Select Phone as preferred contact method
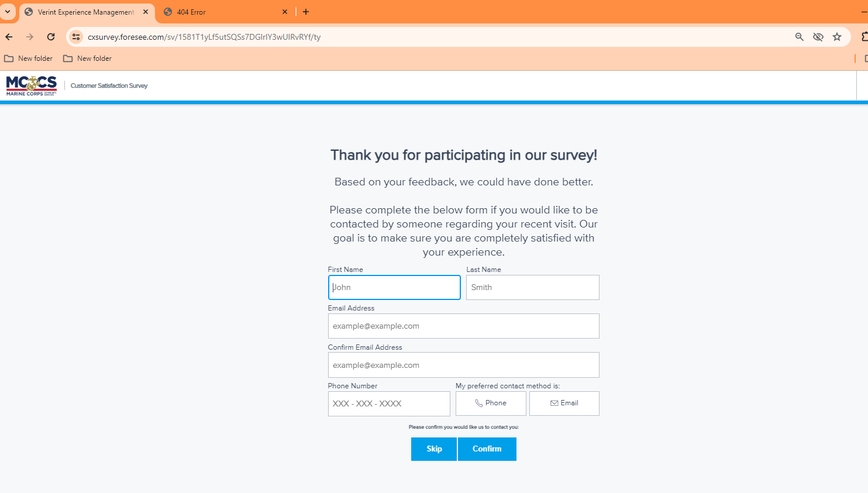 tap(491, 404)
